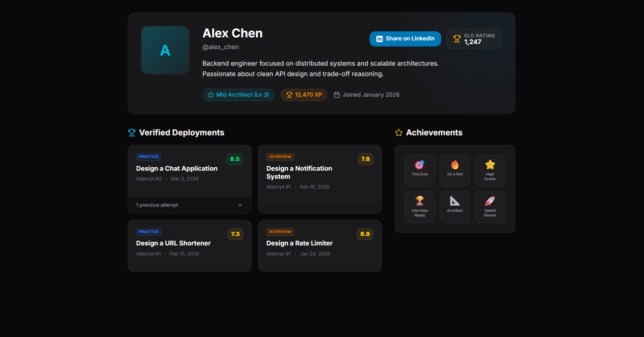
Task: Click the star icon in the Mid Architect badge
Action: (x=211, y=94)
